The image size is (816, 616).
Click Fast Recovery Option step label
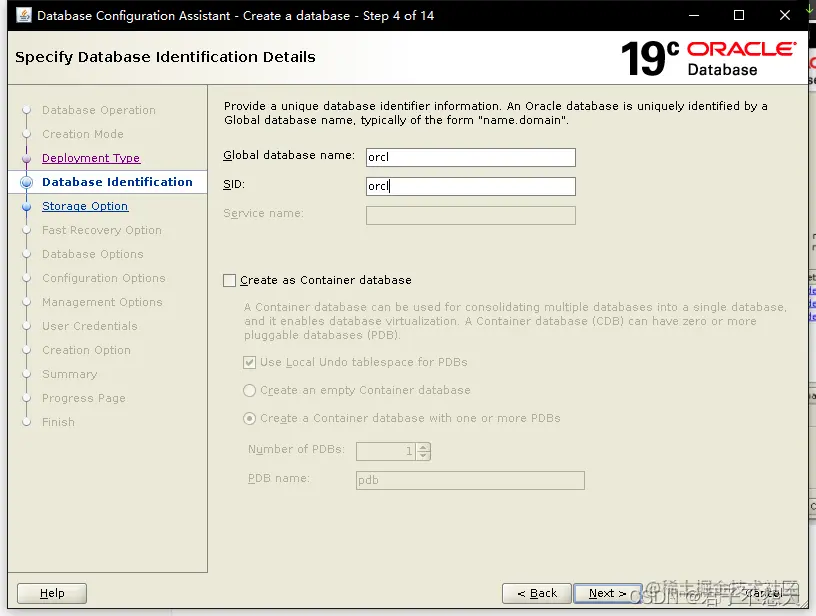pos(101,230)
